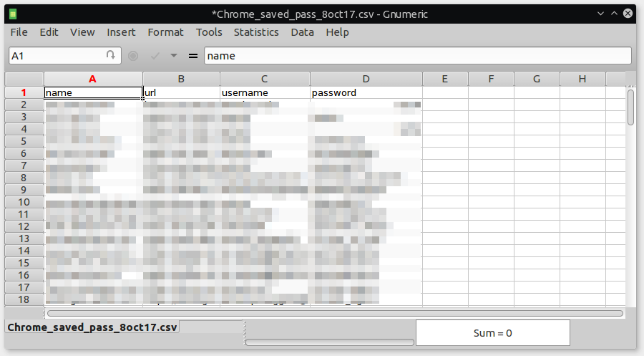Click the go-to arrow icon in name box
Image resolution: width=644 pixels, height=356 pixels.
[x=110, y=55]
